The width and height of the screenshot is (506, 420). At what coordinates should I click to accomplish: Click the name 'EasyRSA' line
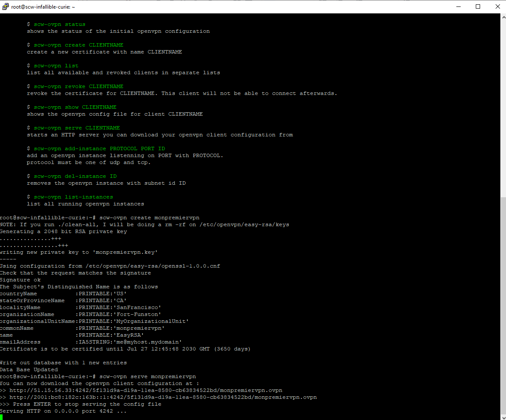tap(72, 335)
